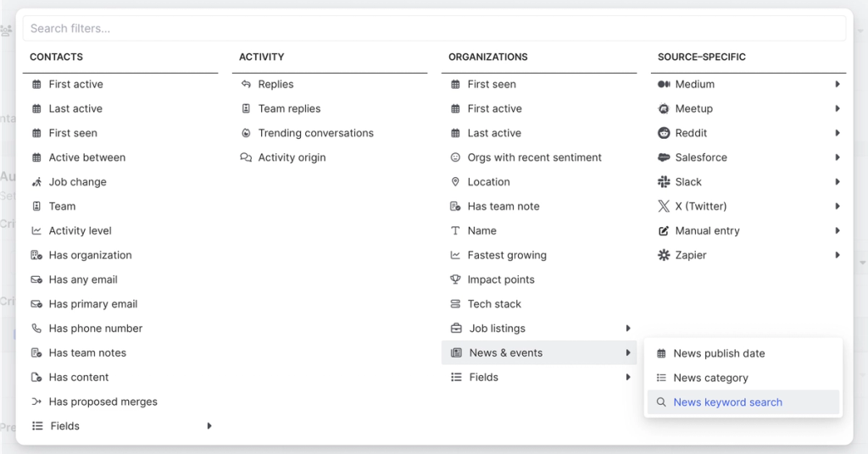Expand the Job listings submenu arrow

pos(628,329)
